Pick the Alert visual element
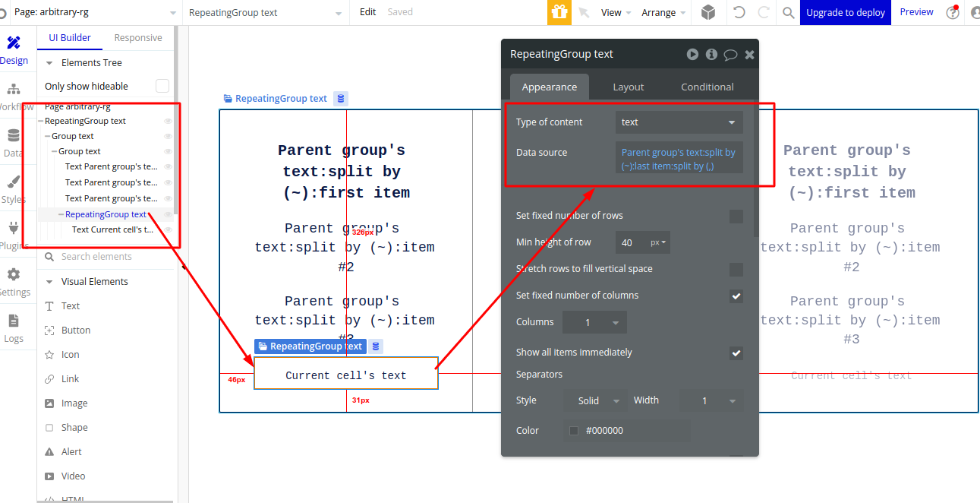Screen dimensions: 980x503 (71, 451)
